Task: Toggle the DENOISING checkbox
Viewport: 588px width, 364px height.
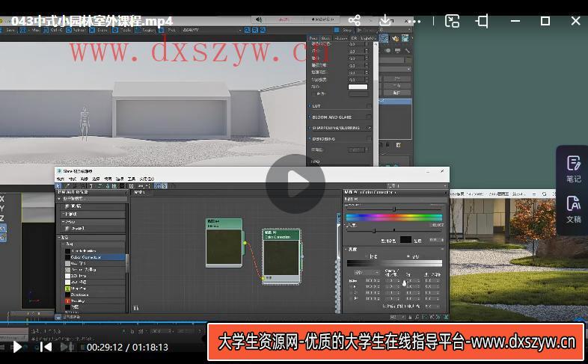Action: click(369, 138)
